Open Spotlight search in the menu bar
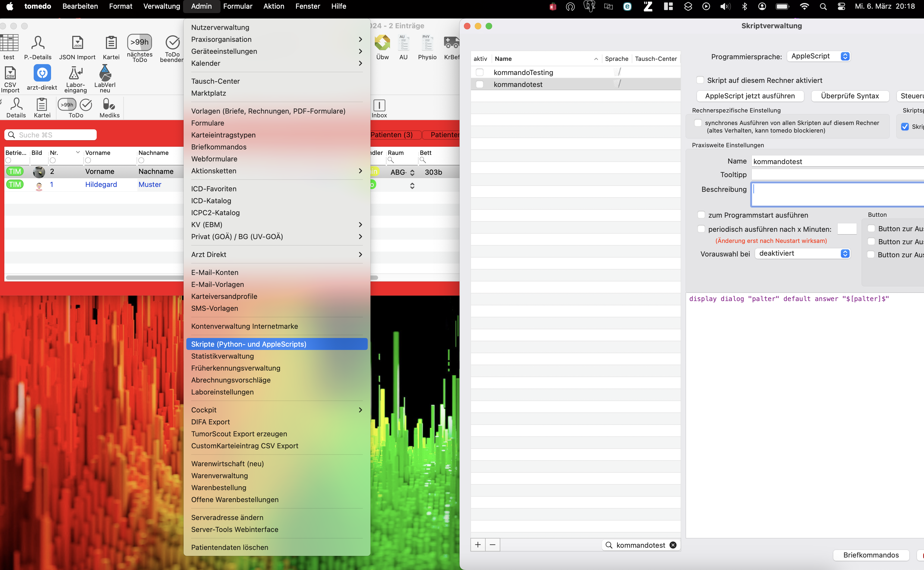 pos(823,7)
